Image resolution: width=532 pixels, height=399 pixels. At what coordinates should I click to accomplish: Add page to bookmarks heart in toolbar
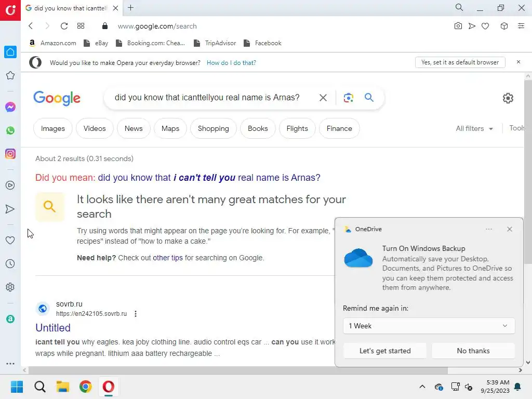click(486, 26)
